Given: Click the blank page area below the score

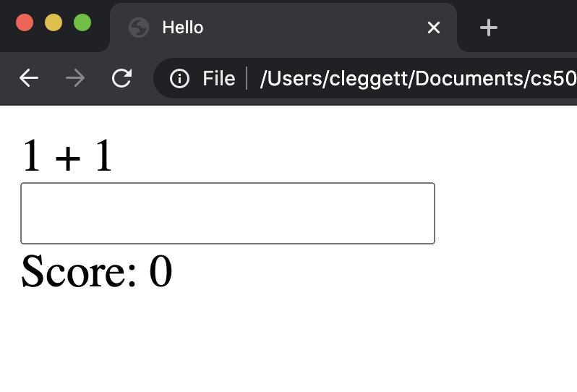Looking at the screenshot, I should (289, 340).
